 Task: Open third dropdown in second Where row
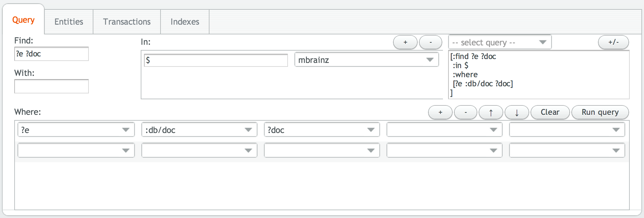coord(322,150)
